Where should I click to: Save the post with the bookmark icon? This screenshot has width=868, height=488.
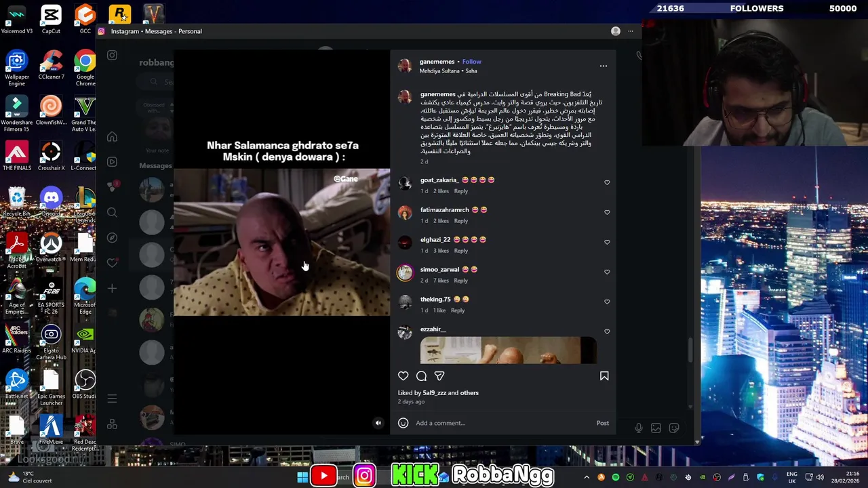tap(604, 376)
